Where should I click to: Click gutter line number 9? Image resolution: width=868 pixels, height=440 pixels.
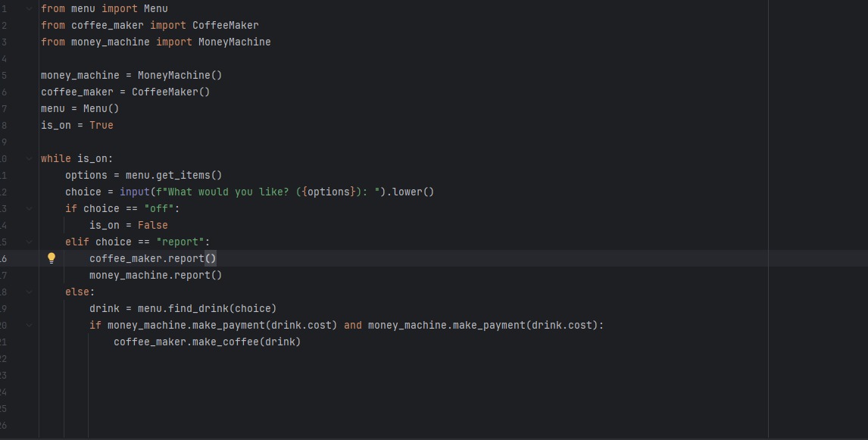click(4, 142)
